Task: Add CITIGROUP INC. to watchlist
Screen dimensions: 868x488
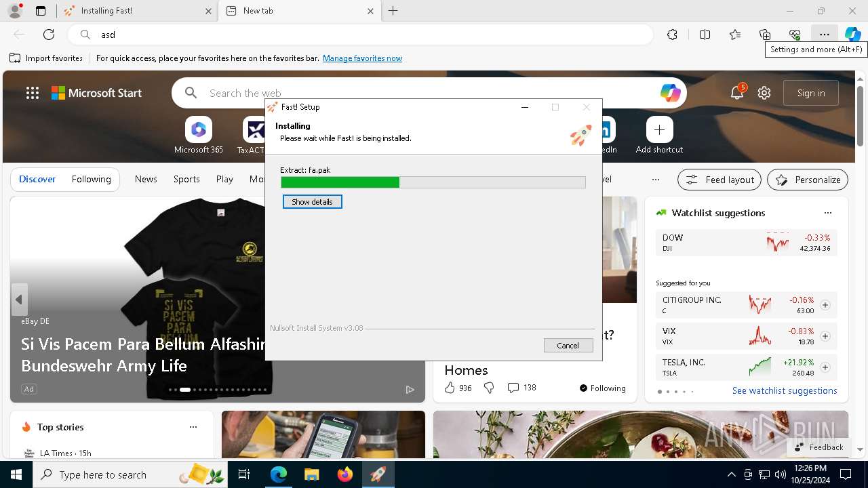Action: (x=825, y=305)
